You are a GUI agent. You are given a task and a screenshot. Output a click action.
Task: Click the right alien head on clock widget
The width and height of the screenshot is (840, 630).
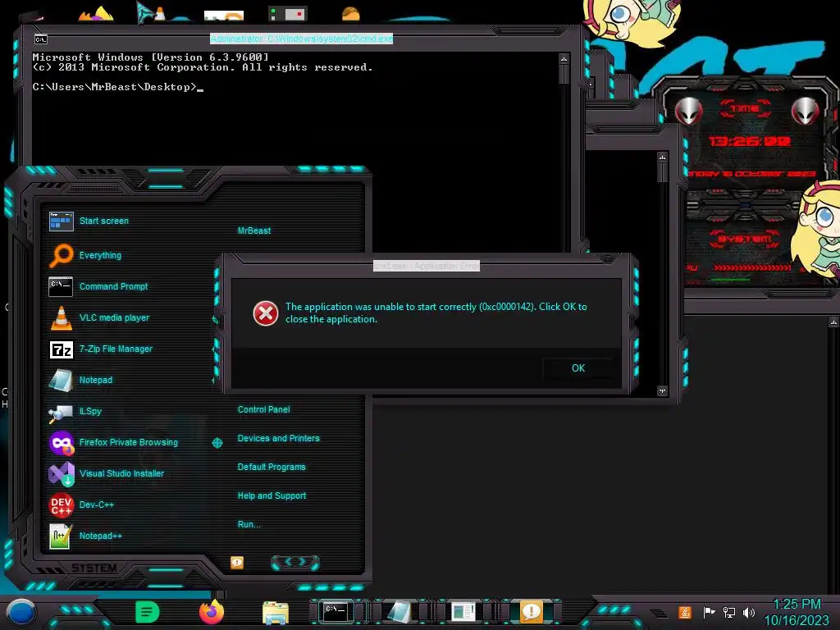click(806, 111)
